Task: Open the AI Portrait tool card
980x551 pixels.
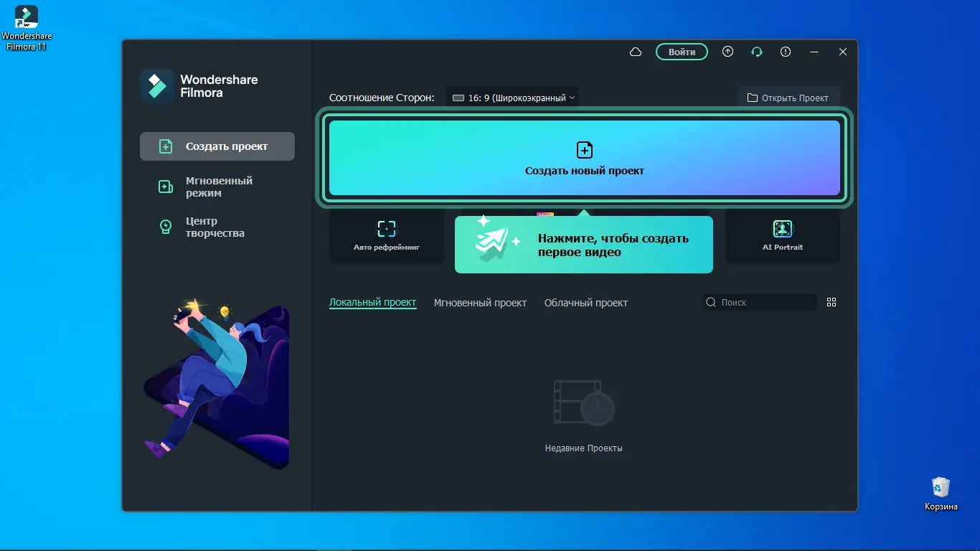Action: tap(783, 235)
